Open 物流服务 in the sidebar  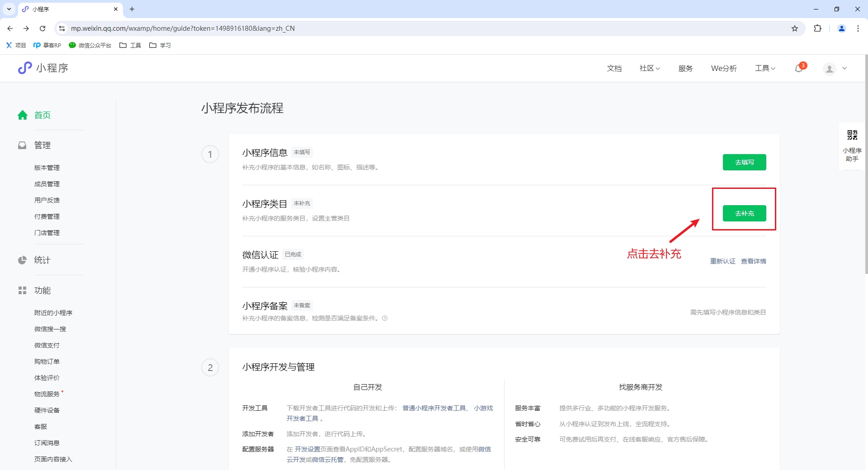point(47,394)
